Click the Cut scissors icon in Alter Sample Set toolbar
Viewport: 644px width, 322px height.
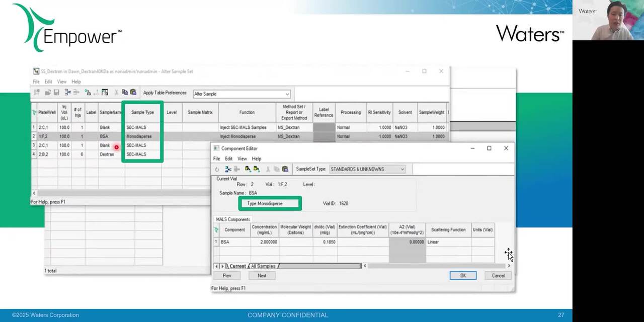click(x=116, y=93)
